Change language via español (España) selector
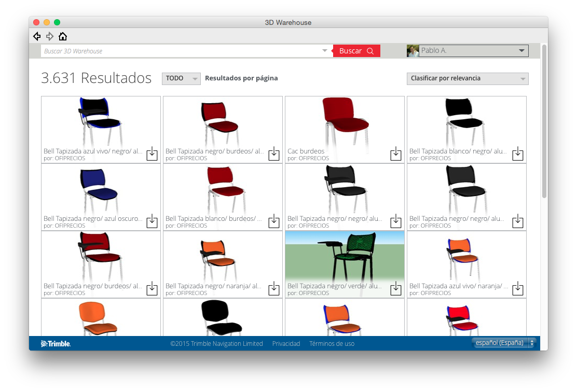This screenshot has width=577, height=392. point(503,343)
